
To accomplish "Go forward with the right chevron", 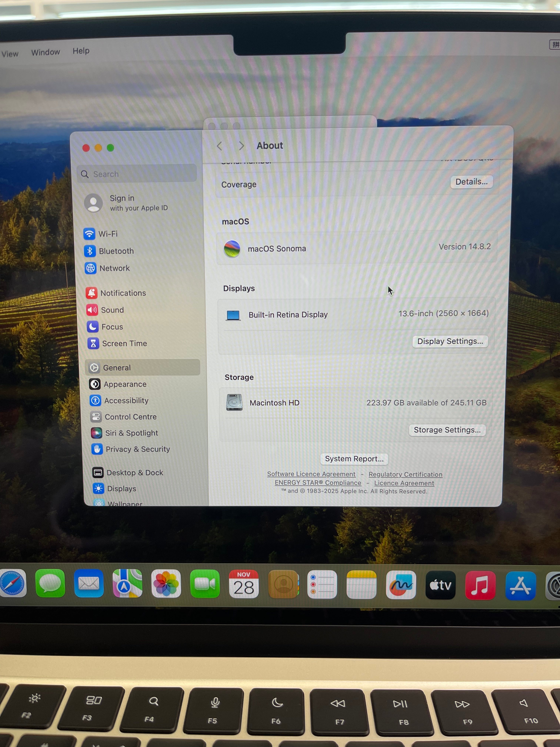I will (241, 146).
